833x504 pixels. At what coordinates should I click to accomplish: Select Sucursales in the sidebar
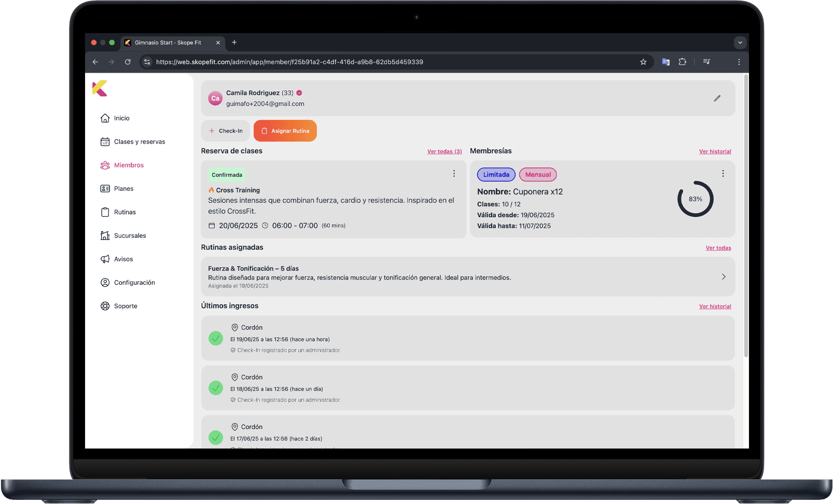click(x=130, y=235)
